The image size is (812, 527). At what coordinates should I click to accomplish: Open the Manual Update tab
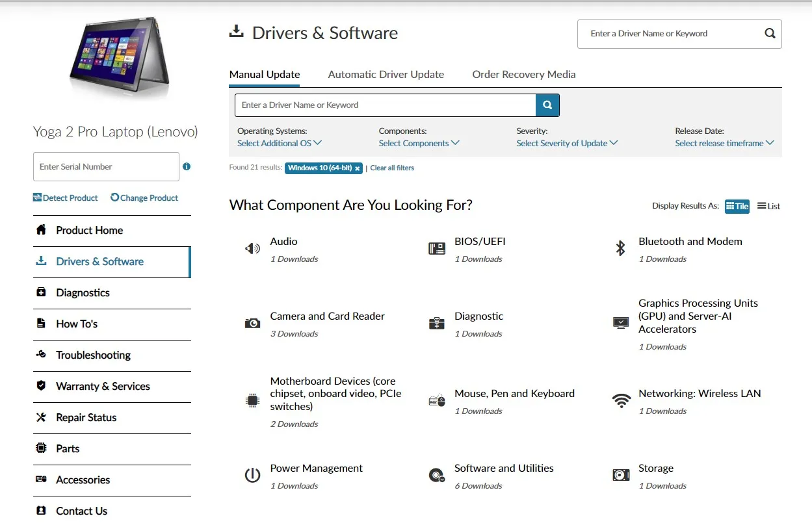click(x=265, y=74)
